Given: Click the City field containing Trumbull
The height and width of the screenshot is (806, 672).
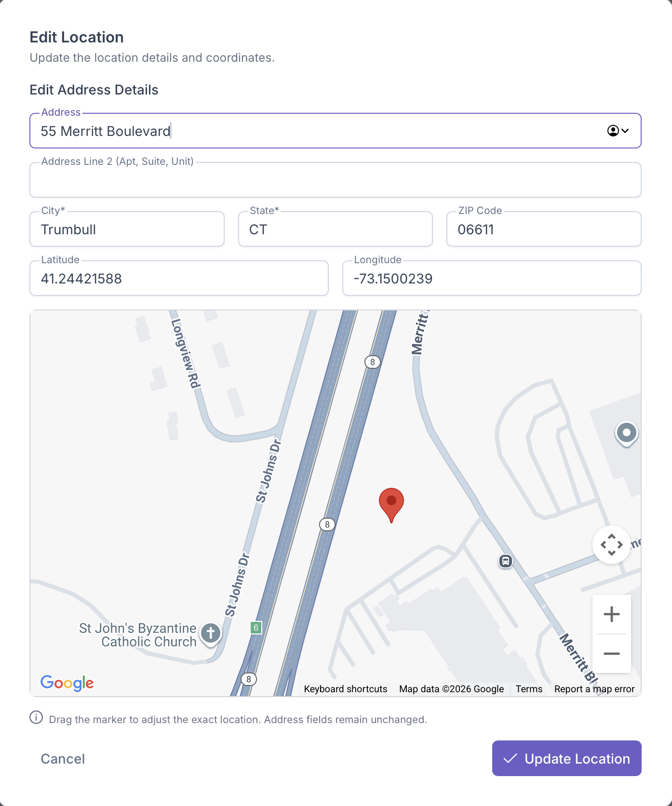Looking at the screenshot, I should (127, 229).
